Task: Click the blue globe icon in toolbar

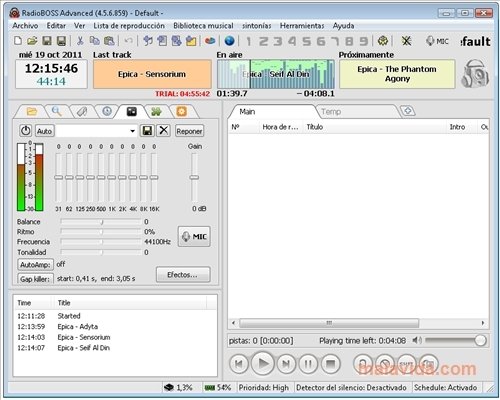Action: point(229,41)
